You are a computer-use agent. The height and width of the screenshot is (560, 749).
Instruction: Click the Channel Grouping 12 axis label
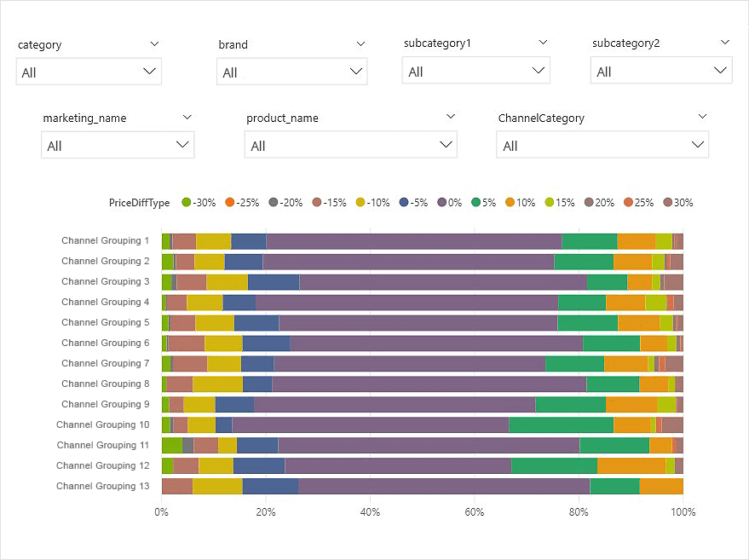pos(103,466)
